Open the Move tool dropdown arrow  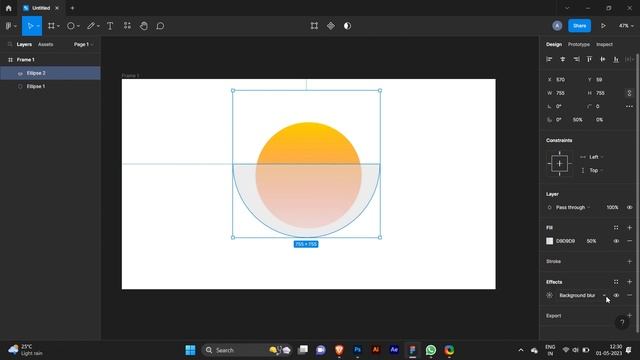click(38, 26)
